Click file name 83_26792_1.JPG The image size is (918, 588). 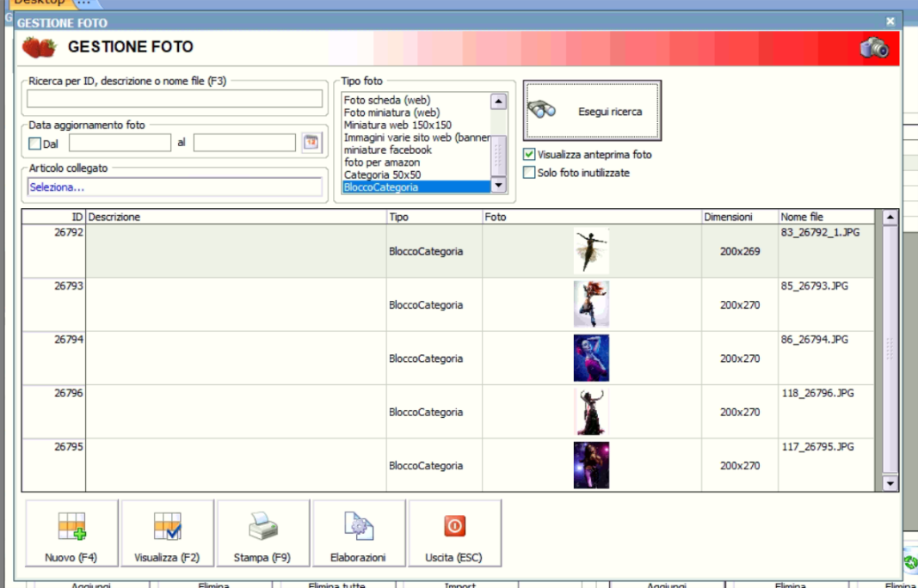820,232
